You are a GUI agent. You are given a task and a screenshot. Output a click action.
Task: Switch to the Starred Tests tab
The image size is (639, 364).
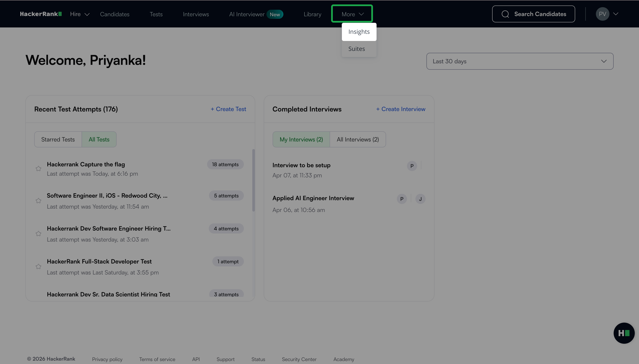(58, 140)
